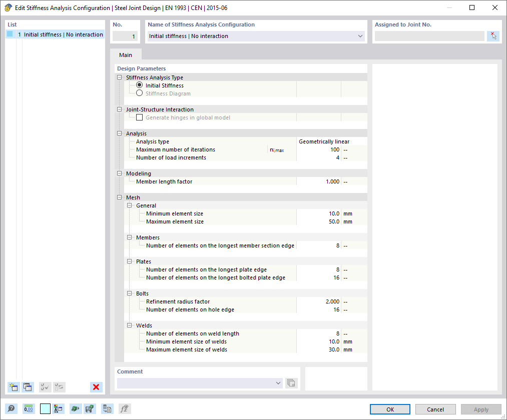
Task: Click the No. field showing 1
Action: click(x=125, y=36)
